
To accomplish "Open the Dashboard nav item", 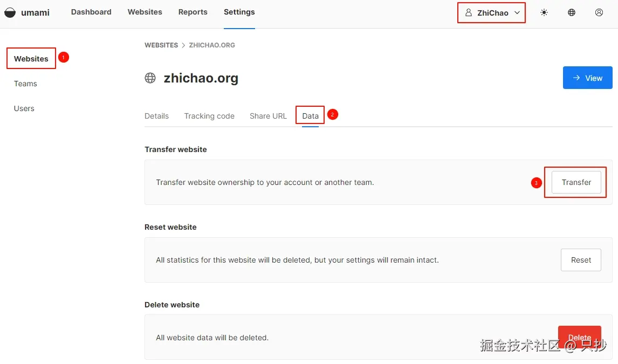I will 91,12.
